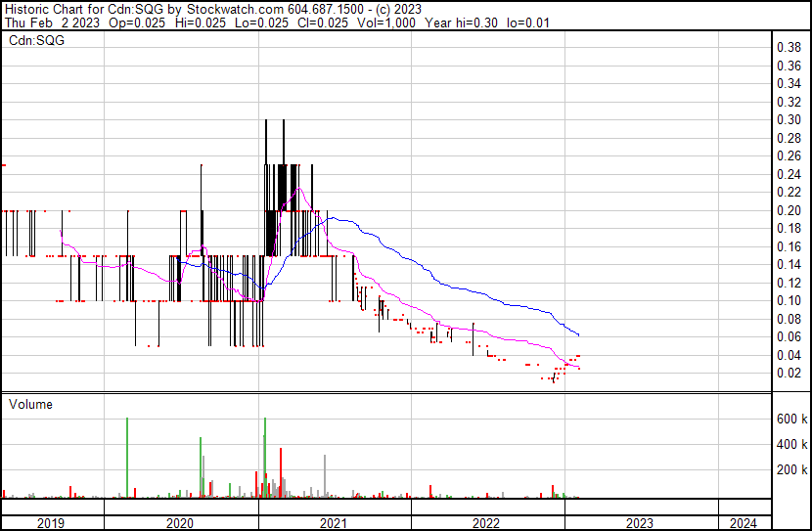Select the 2021 year marker on timeline

tap(335, 523)
